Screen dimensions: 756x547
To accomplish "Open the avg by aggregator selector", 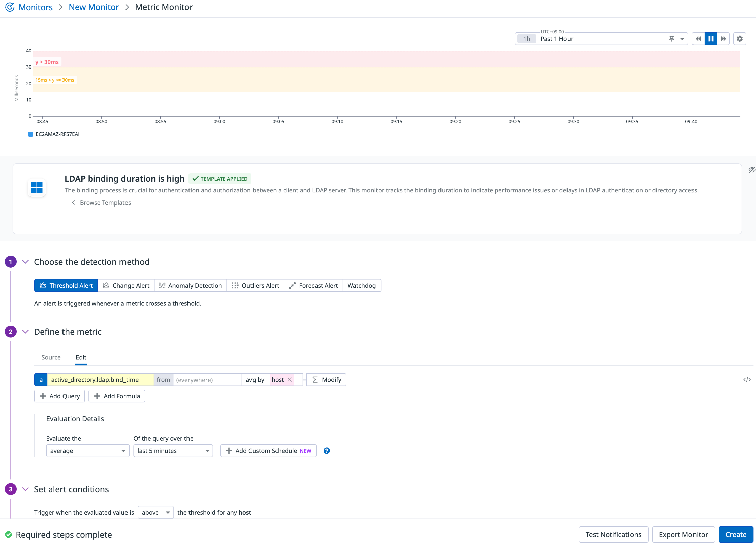I will tap(255, 380).
